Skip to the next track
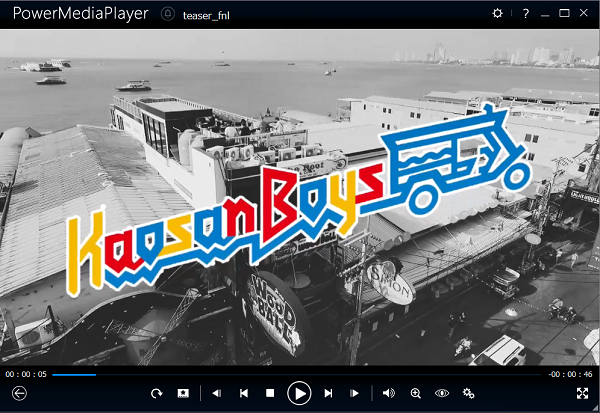The image size is (600, 413). click(x=328, y=393)
